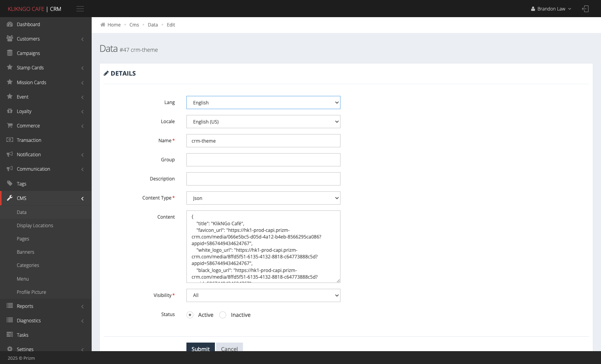The height and width of the screenshot is (364, 601).
Task: Click the Transaction money icon
Action: [10, 140]
